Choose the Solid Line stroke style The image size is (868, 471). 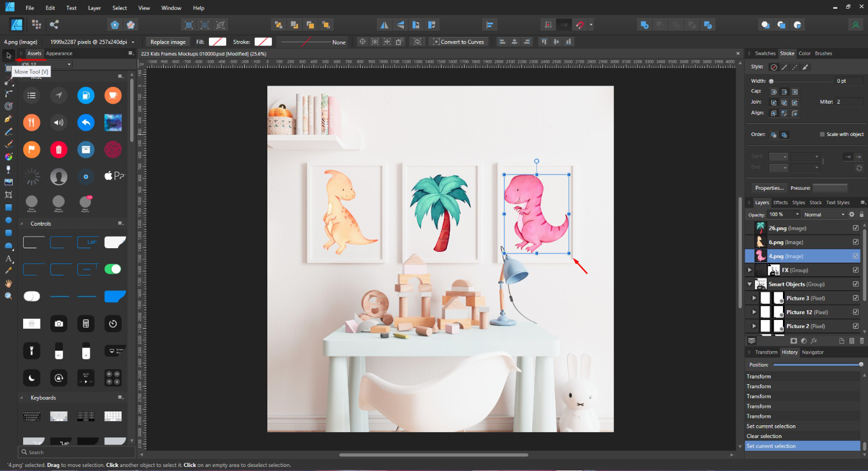784,67
